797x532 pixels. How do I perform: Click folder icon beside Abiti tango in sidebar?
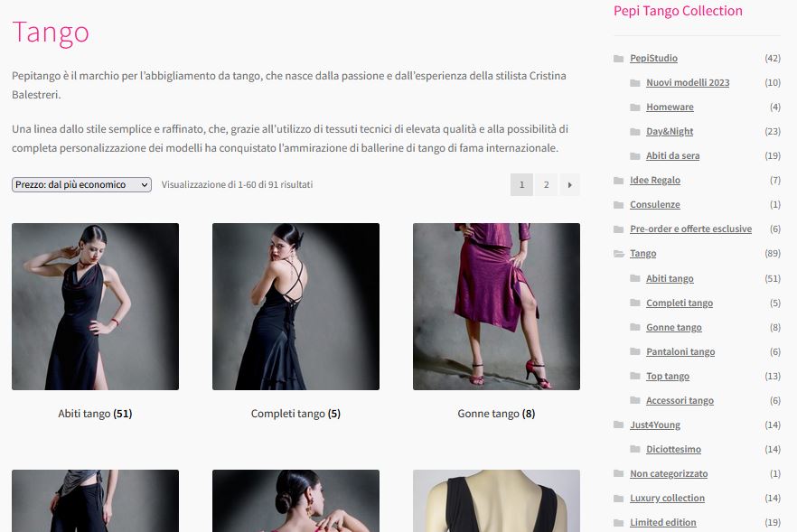635,278
